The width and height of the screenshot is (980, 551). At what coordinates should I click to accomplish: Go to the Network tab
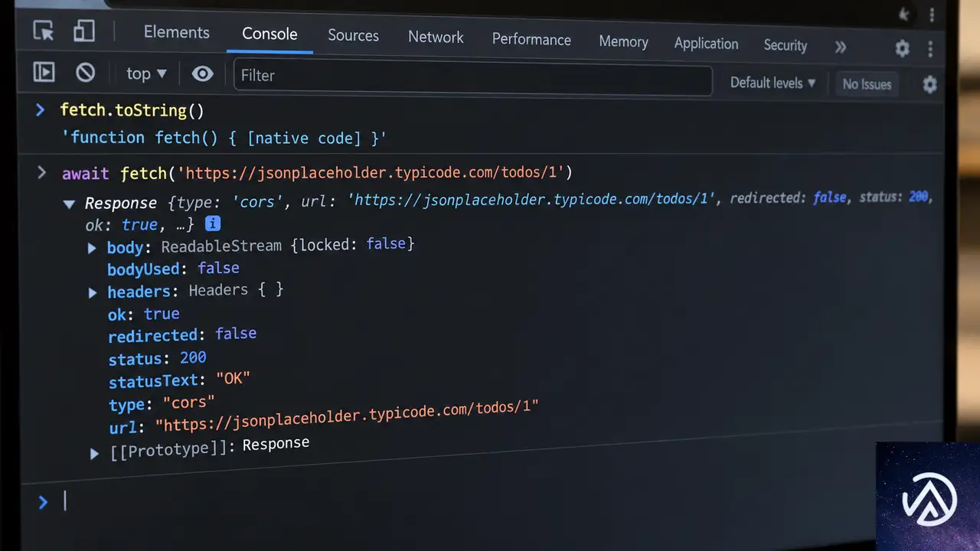(436, 37)
